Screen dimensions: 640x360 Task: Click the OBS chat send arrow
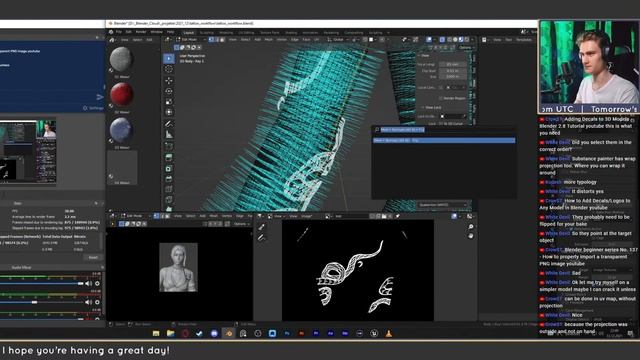(100, 97)
